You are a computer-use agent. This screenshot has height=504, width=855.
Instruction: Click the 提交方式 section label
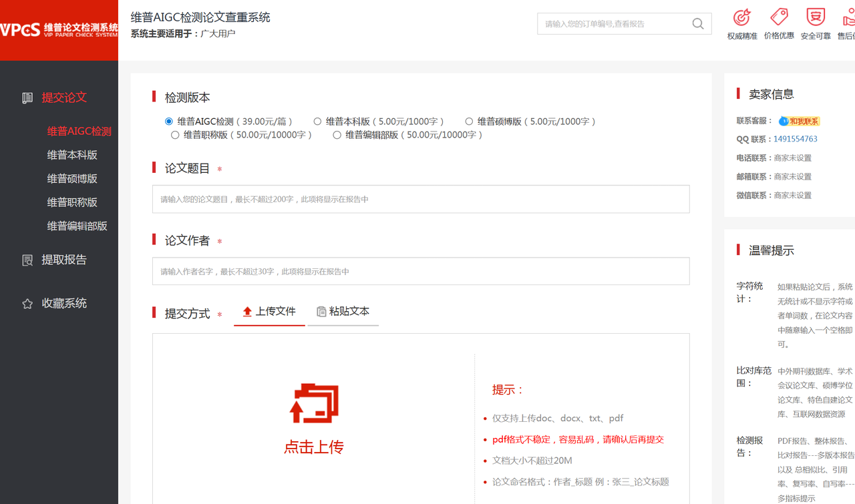click(188, 314)
